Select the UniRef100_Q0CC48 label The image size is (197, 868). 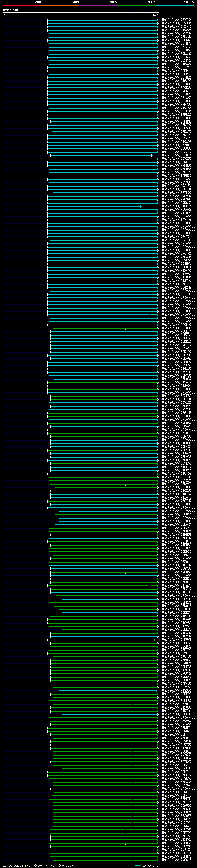(176, 860)
